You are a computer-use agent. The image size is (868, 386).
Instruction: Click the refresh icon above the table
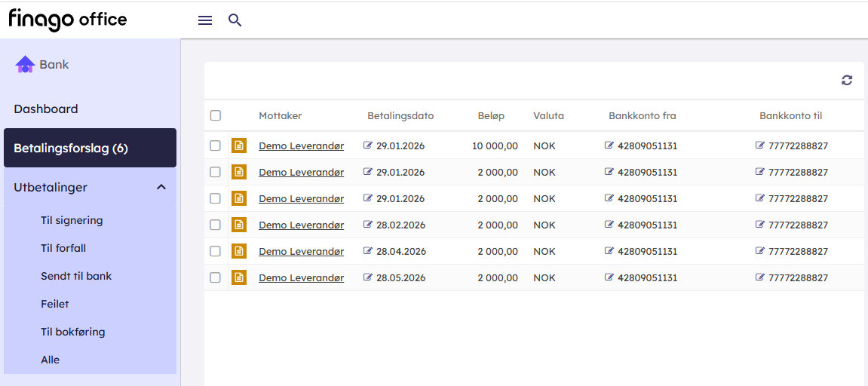click(x=847, y=80)
